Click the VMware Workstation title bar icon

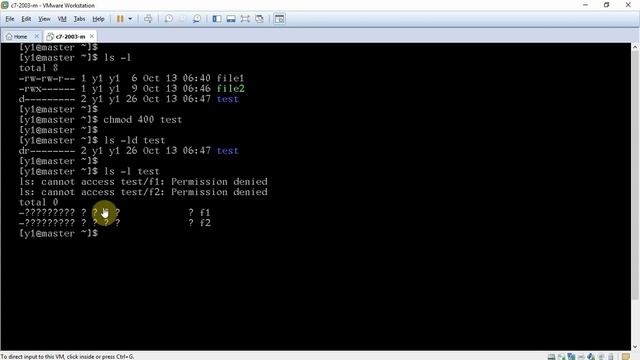pos(5,5)
